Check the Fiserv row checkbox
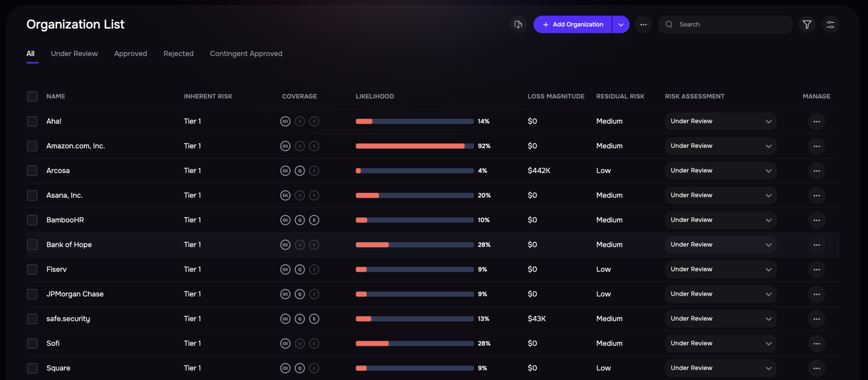868x380 pixels. 32,269
